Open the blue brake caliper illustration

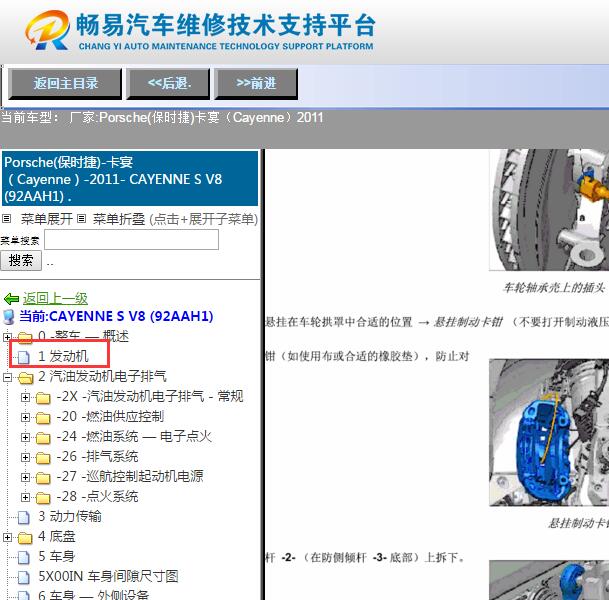click(x=549, y=433)
